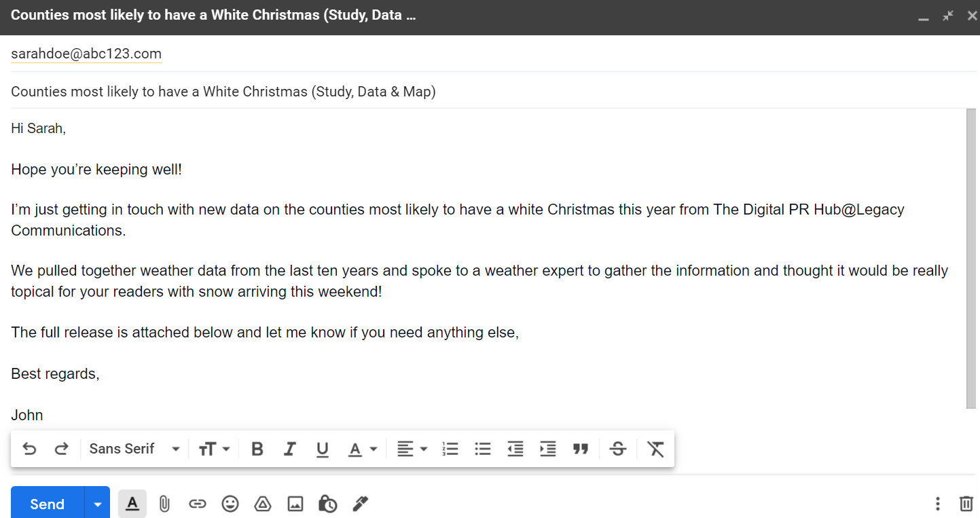Insert a link
This screenshot has height=518, width=980.
tap(197, 504)
